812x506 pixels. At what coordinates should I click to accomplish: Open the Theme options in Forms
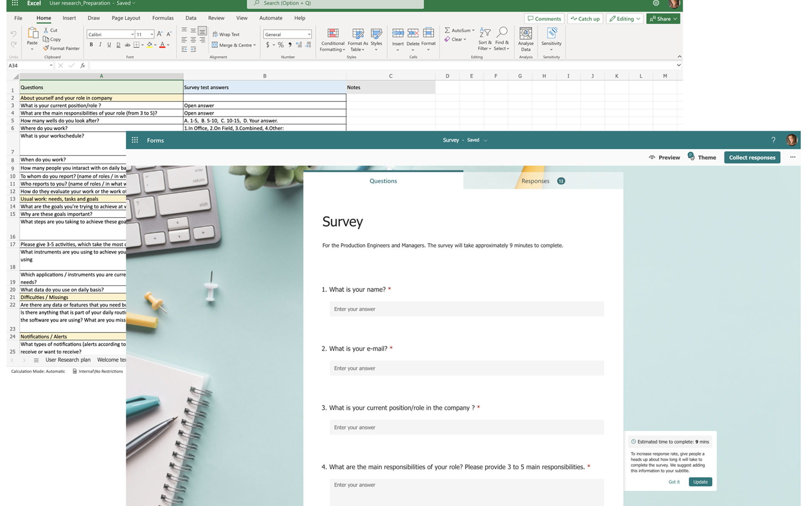pos(702,157)
